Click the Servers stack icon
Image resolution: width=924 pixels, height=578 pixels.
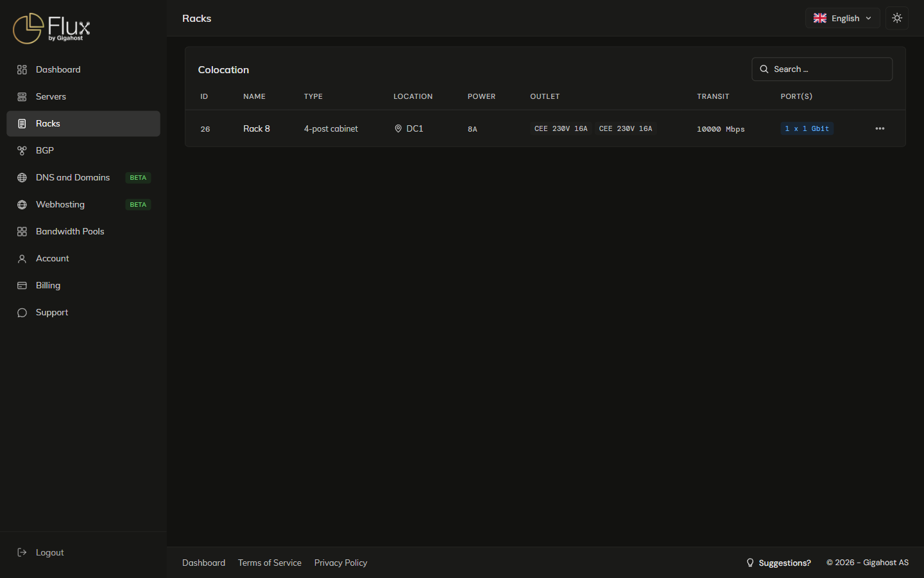coord(22,97)
